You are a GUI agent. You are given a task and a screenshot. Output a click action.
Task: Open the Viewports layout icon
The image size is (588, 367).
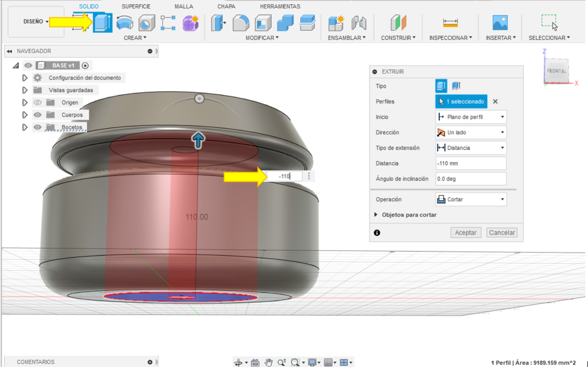pyautogui.click(x=344, y=362)
